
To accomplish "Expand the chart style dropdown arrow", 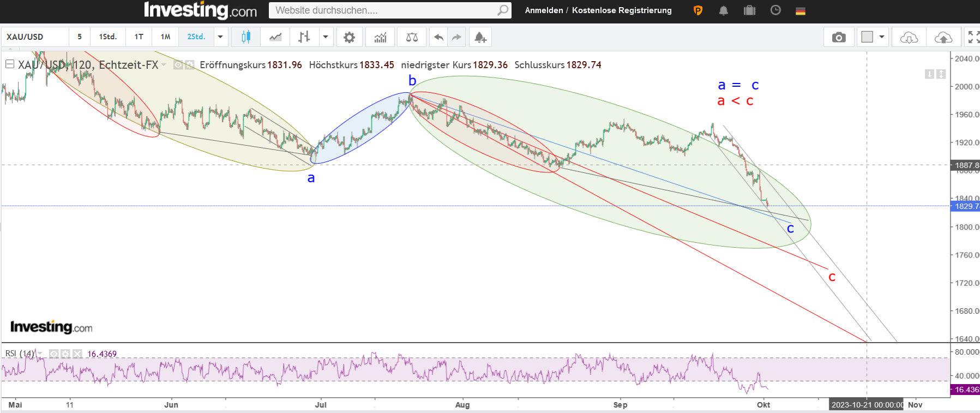I will point(326,37).
